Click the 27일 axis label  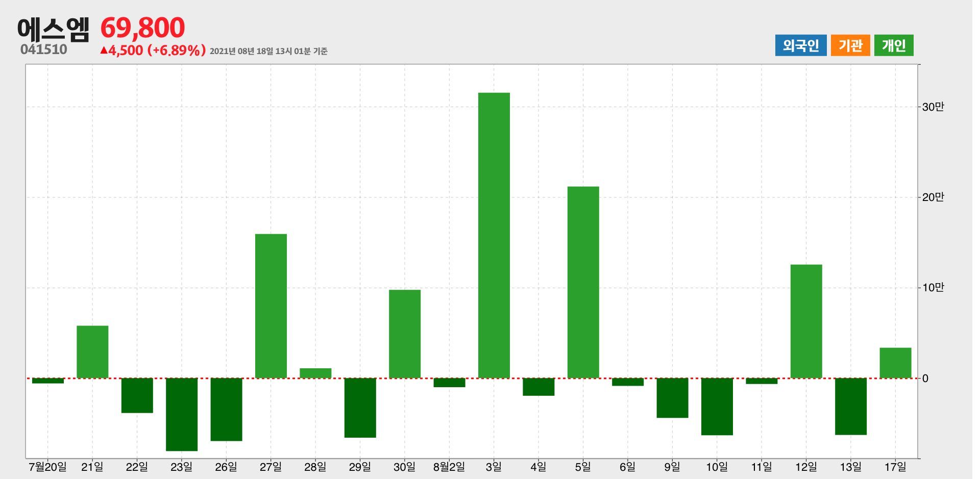coord(271,466)
